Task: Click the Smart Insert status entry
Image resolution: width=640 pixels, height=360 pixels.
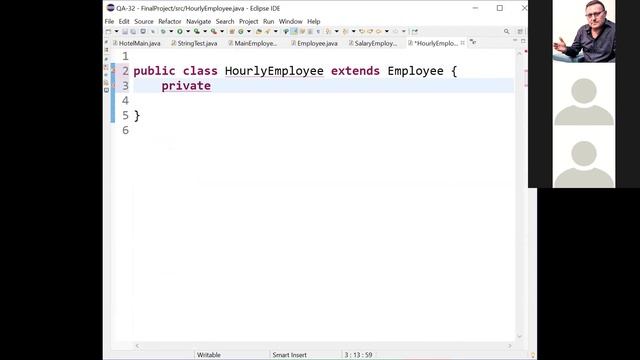Action: (289, 355)
